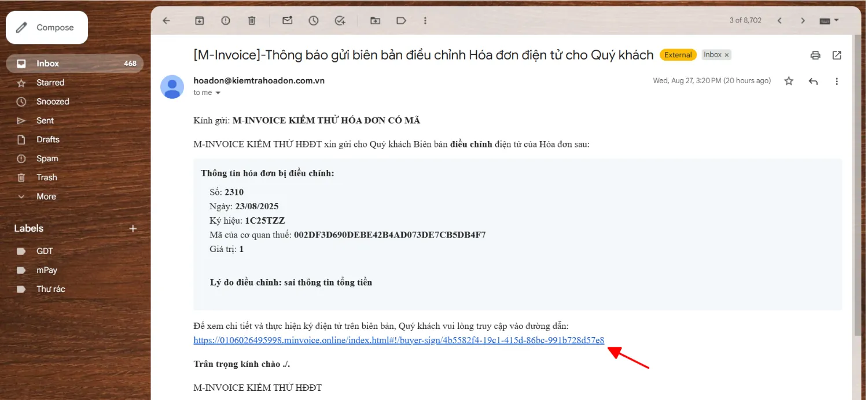Snooze this email with the clock icon
The image size is (868, 400).
pos(314,20)
